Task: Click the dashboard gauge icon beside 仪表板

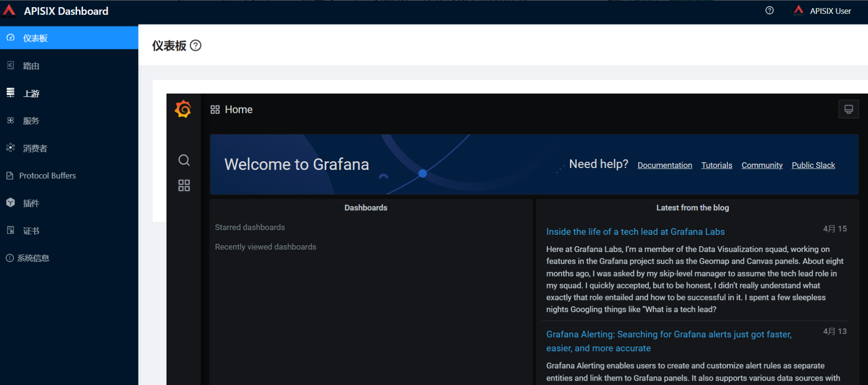Action: pyautogui.click(x=11, y=37)
